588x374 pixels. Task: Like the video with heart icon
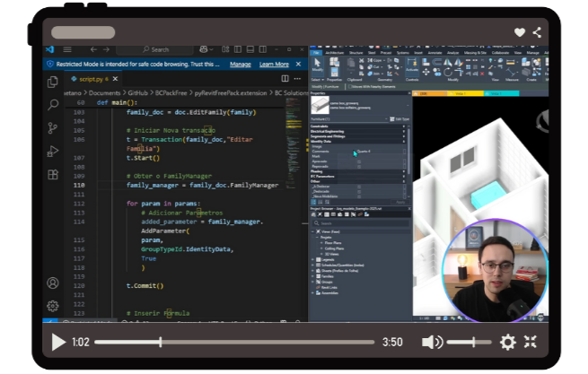520,32
